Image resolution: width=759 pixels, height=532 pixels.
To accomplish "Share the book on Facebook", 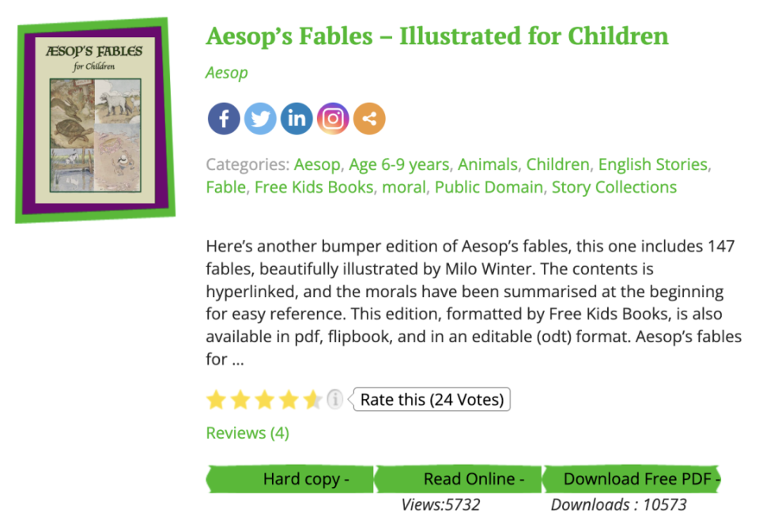I will (x=224, y=119).
